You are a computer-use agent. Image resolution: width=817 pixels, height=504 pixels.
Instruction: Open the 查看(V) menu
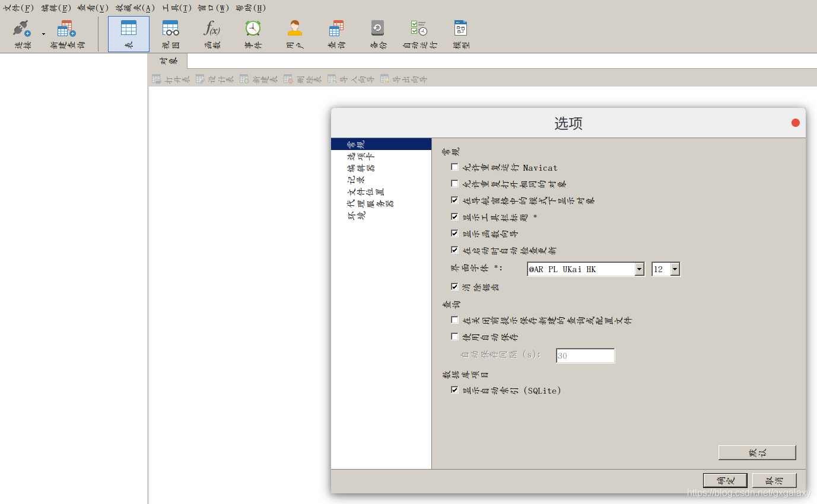[93, 8]
